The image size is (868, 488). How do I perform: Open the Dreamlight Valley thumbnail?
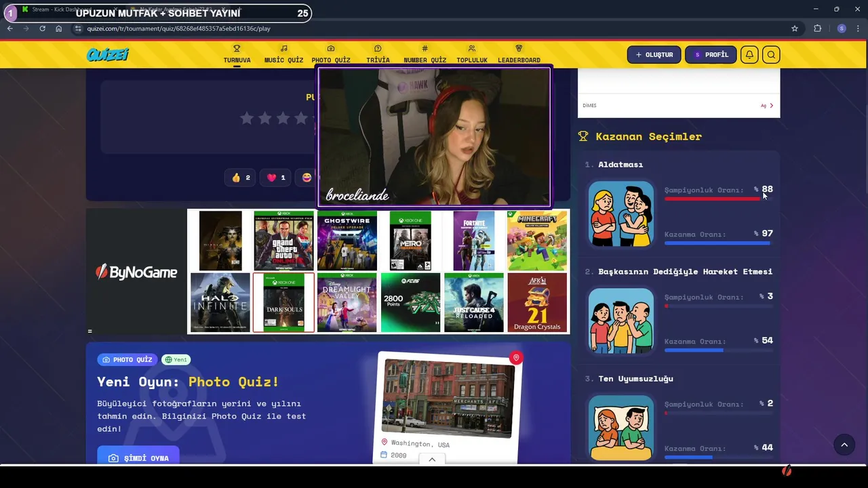tap(347, 302)
